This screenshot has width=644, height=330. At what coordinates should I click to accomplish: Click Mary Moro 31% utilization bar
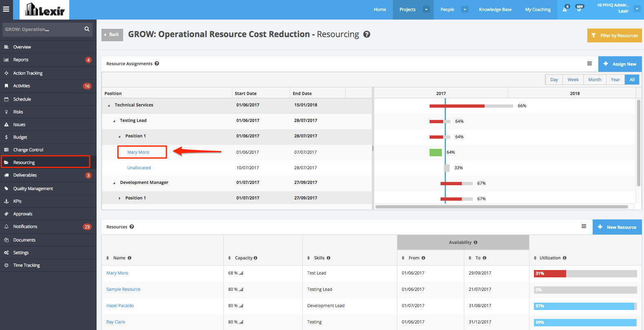[x=585, y=273]
